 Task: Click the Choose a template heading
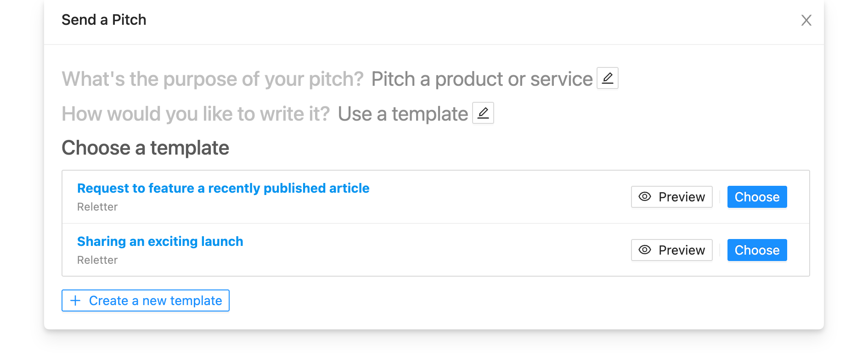pos(145,148)
